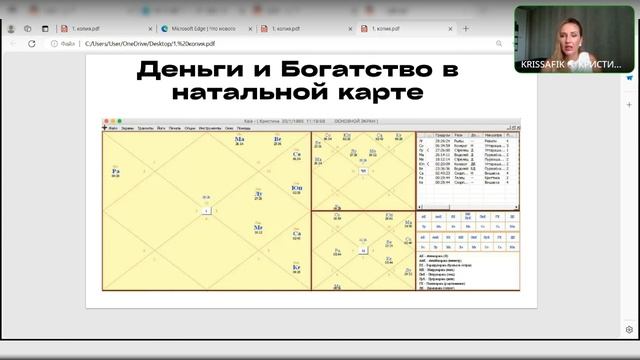Click the 'Лу' planet label in the main chart
The height and width of the screenshot is (360, 640).
pyautogui.click(x=258, y=194)
